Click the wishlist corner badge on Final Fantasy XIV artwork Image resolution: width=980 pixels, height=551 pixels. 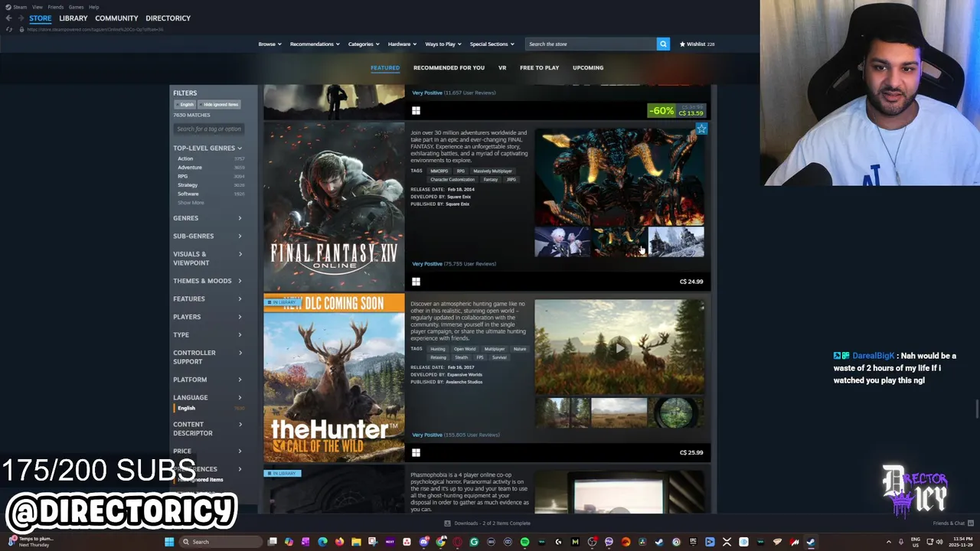(x=701, y=129)
